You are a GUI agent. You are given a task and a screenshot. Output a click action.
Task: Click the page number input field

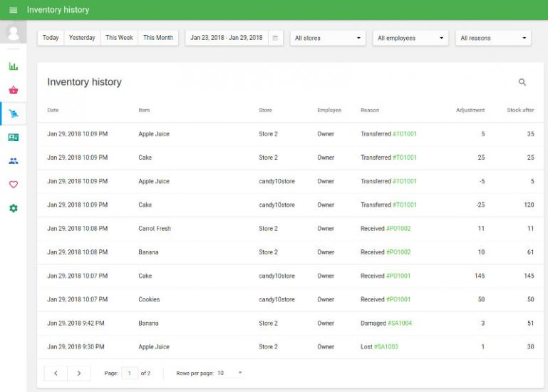tap(130, 373)
